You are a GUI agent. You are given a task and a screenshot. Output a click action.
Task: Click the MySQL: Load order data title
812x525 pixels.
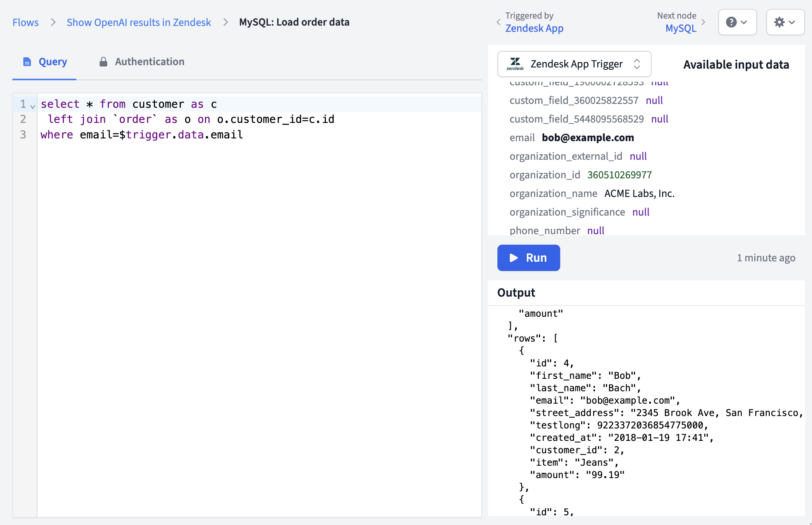[294, 22]
